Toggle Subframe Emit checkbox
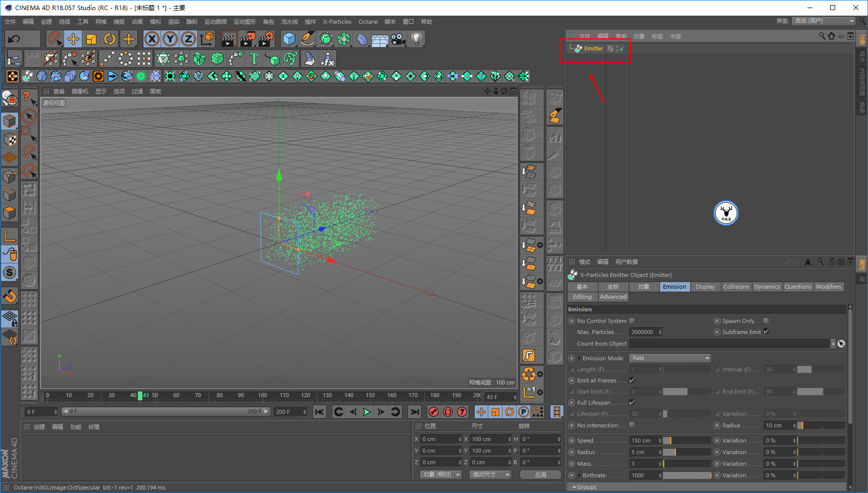Screen dimensions: 868x493 pyautogui.click(x=766, y=332)
